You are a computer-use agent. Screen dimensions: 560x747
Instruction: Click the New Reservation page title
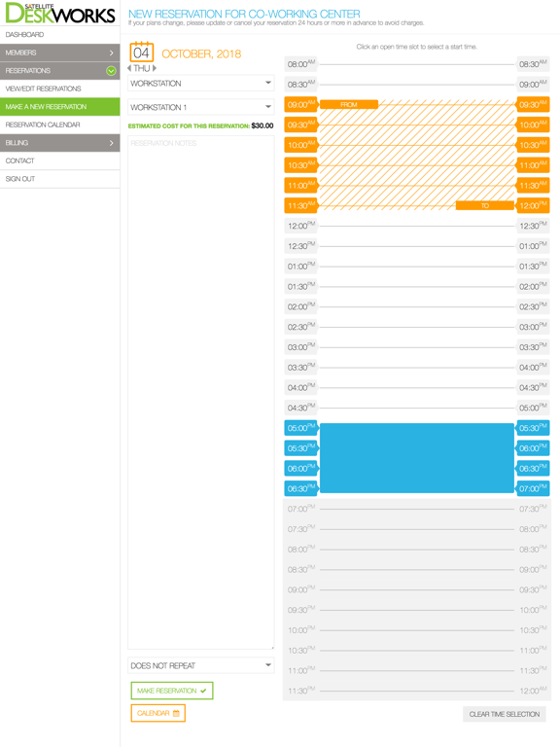[x=244, y=14]
